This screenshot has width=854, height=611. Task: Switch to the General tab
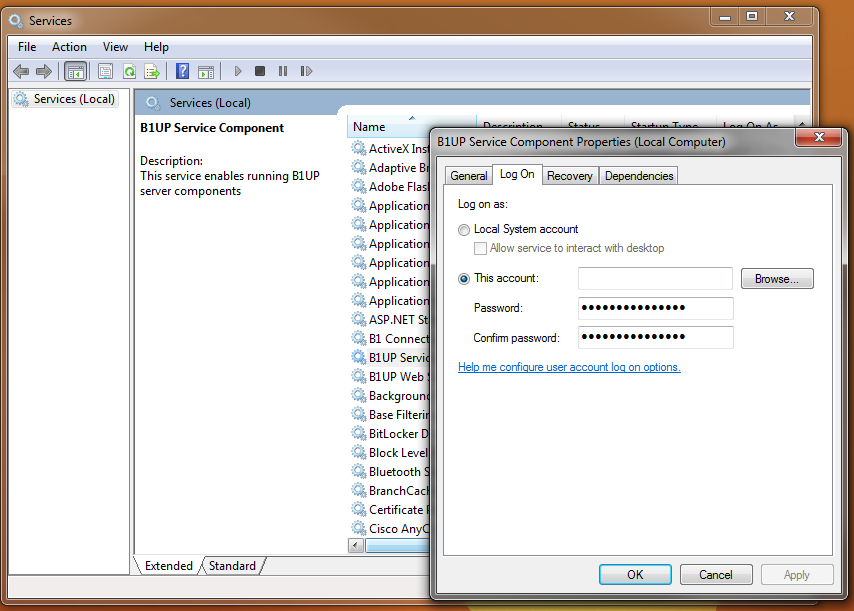point(468,176)
